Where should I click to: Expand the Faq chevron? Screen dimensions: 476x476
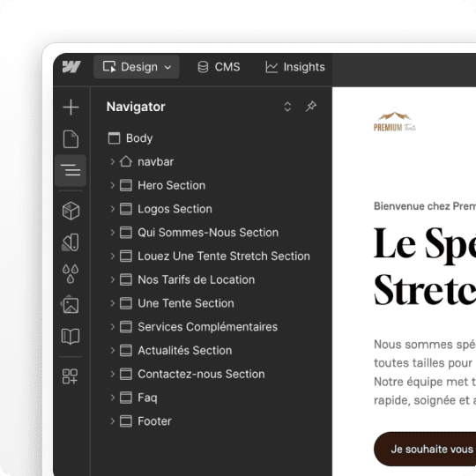coord(112,398)
